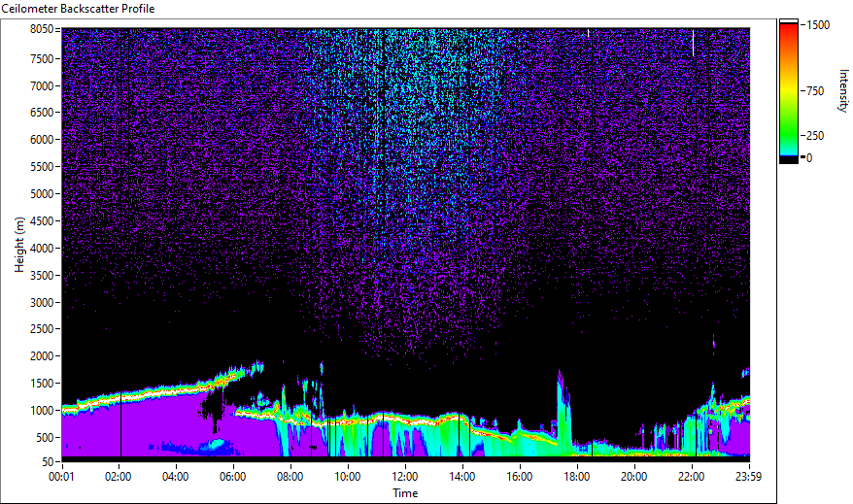Select the 0 intensity scale value
This screenshot has height=504, width=853.
pyautogui.click(x=809, y=158)
